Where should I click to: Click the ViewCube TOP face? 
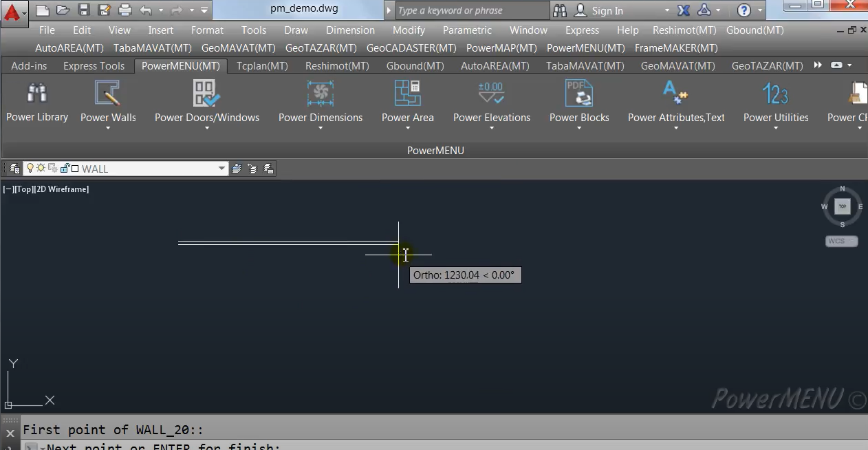click(842, 206)
